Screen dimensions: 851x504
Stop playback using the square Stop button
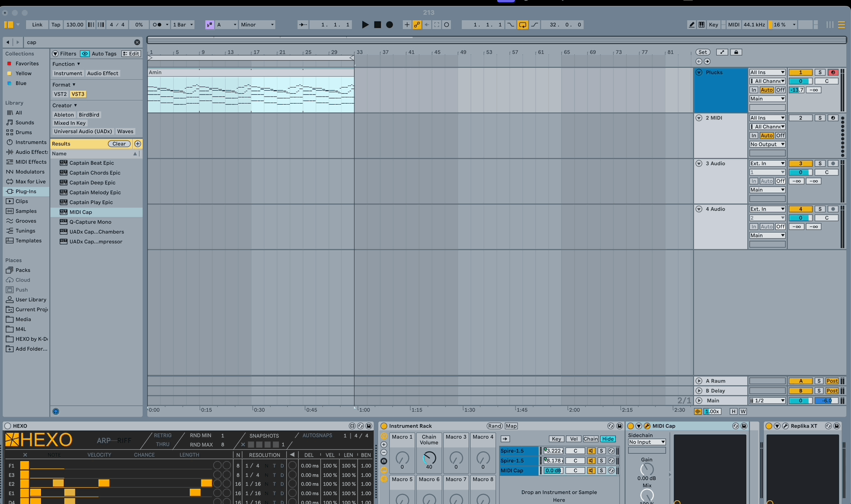point(378,25)
